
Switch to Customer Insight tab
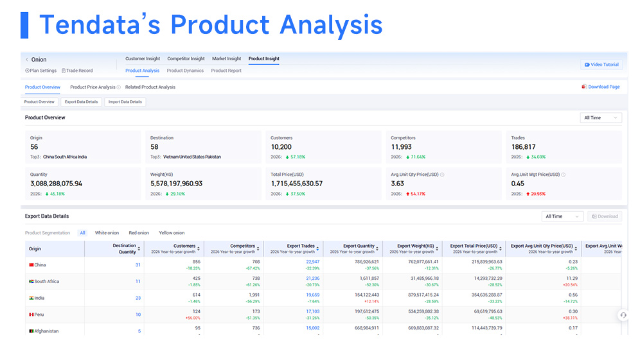[x=143, y=58]
